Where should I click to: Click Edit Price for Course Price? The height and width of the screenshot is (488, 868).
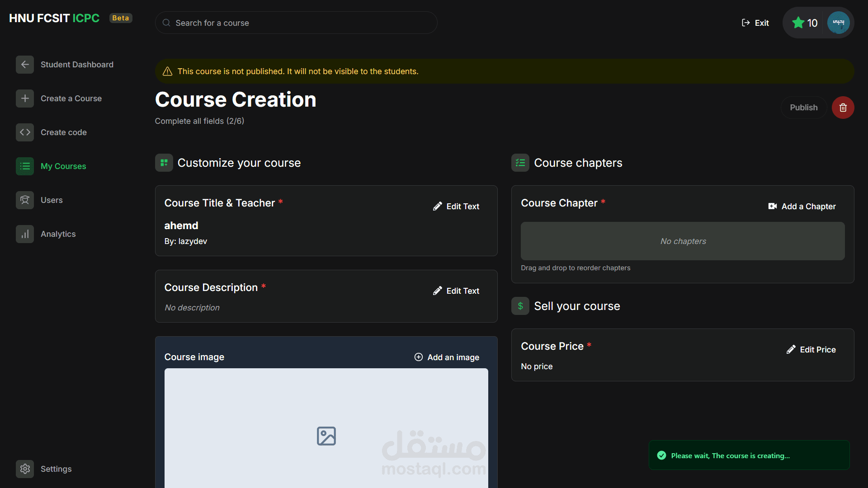(811, 350)
